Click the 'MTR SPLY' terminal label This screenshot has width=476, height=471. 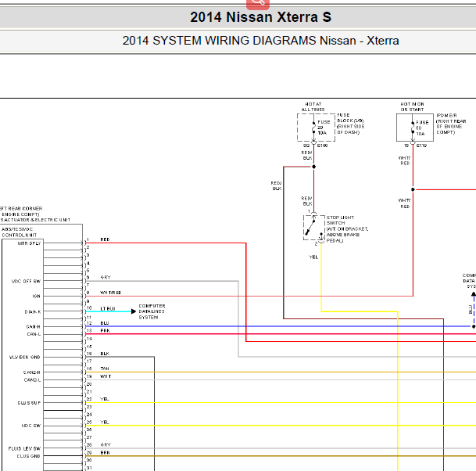[x=29, y=243]
